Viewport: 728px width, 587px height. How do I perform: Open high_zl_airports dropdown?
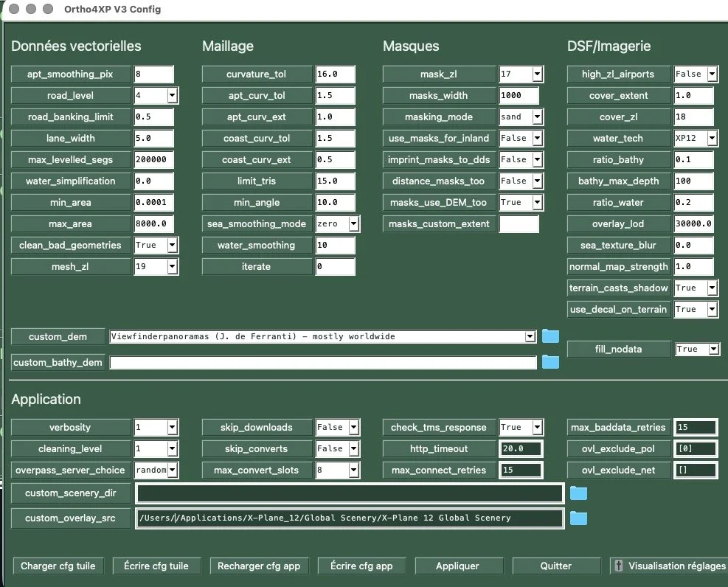pyautogui.click(x=713, y=74)
